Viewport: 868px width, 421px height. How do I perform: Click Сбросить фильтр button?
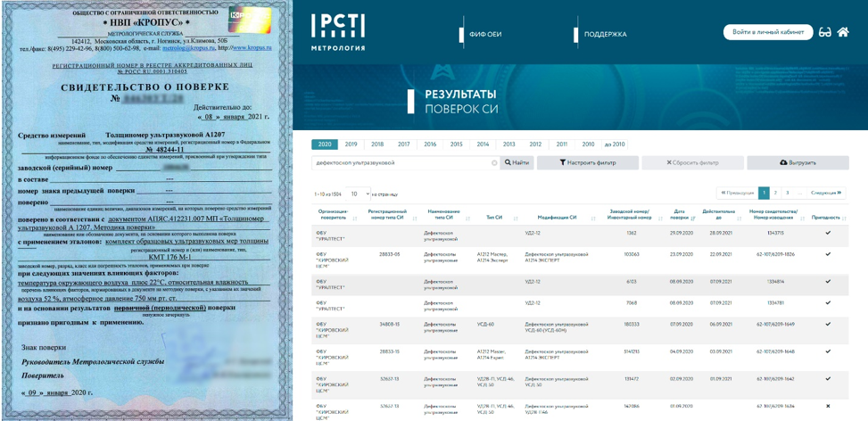click(x=692, y=162)
